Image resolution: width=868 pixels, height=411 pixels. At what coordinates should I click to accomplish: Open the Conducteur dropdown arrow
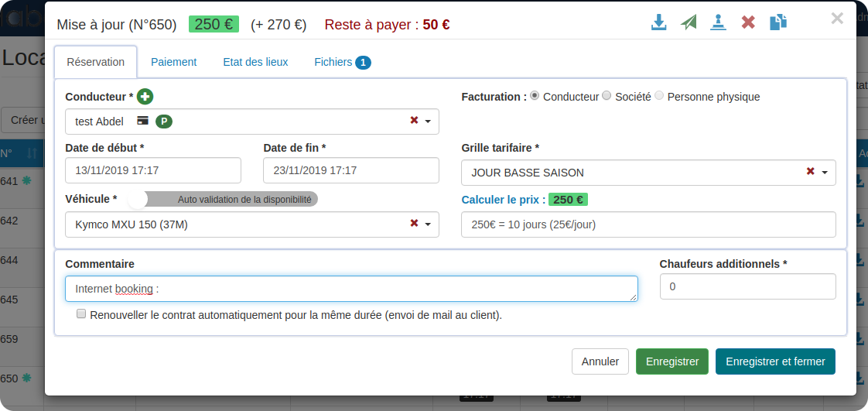(x=428, y=122)
